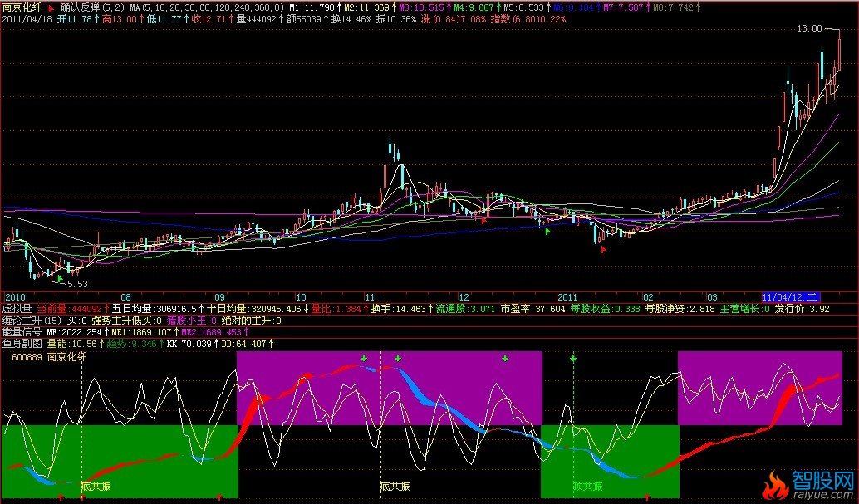859x504 pixels.
Task: Click the 600889 南京化纤 sub-chart label
Action: click(49, 357)
